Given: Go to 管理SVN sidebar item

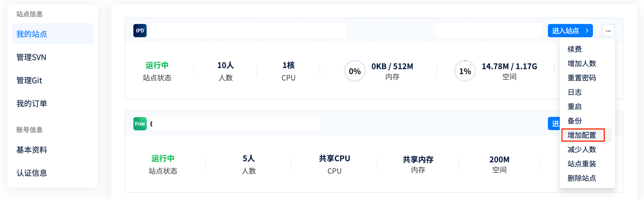Looking at the screenshot, I should click(31, 57).
